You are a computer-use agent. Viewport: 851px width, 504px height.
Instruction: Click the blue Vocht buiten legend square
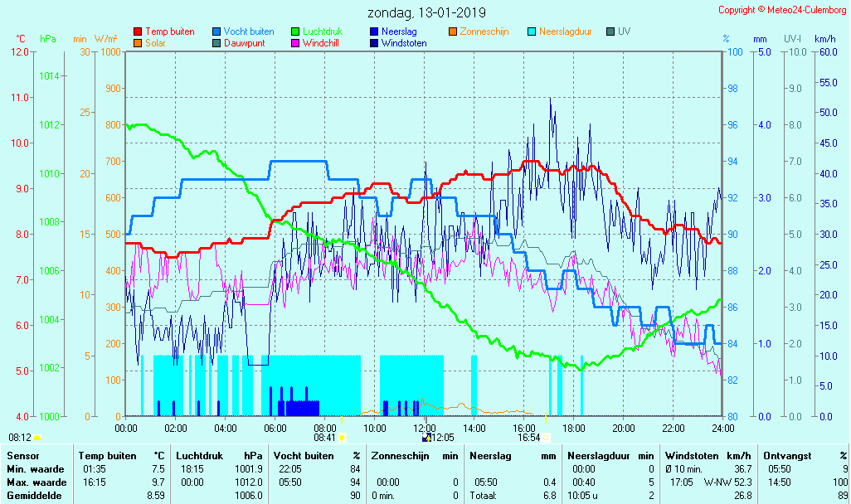click(x=217, y=31)
